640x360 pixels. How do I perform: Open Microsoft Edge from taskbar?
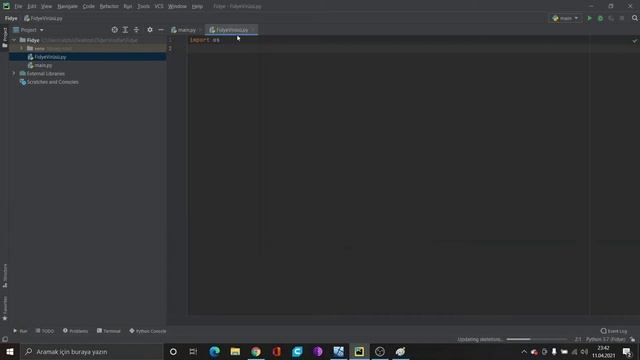(x=214, y=351)
